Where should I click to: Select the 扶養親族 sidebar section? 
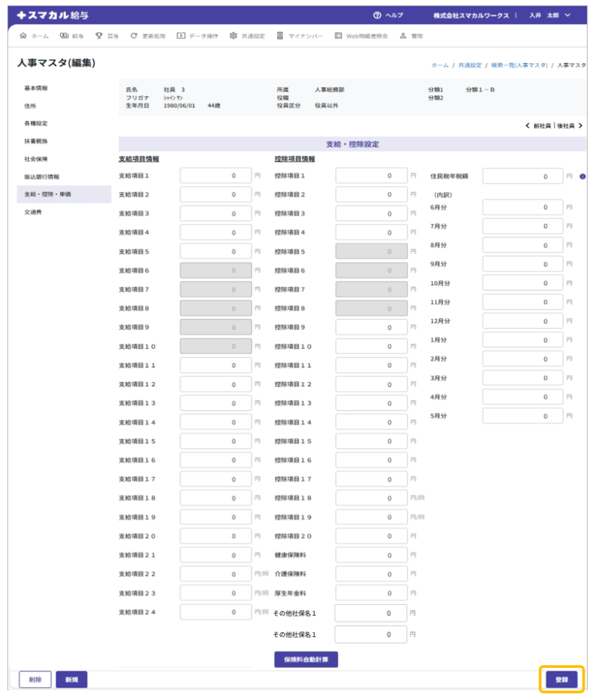coord(36,141)
